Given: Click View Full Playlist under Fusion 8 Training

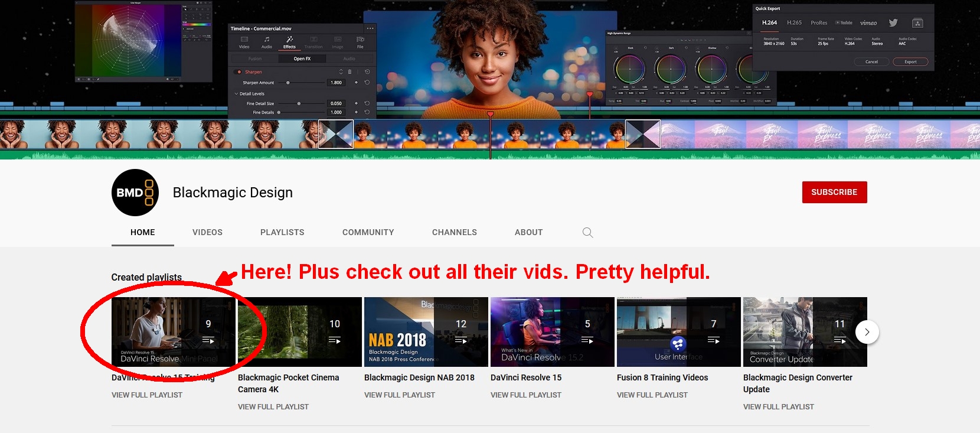Looking at the screenshot, I should tap(652, 395).
